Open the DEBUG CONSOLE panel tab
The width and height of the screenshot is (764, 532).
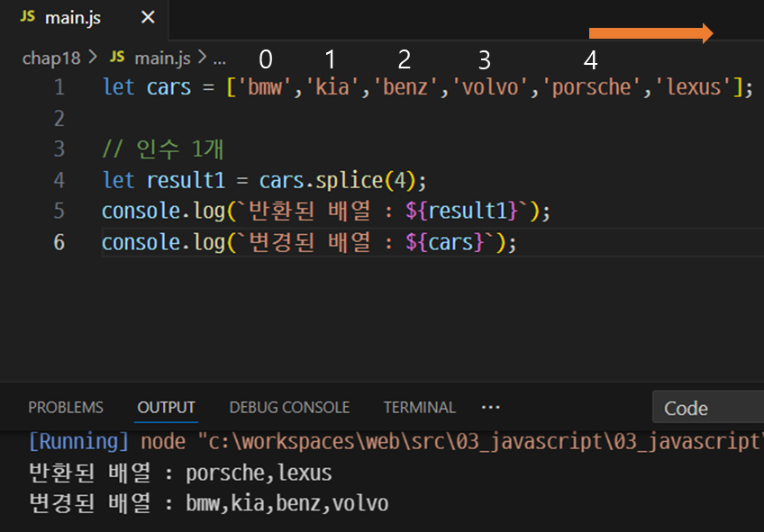289,408
